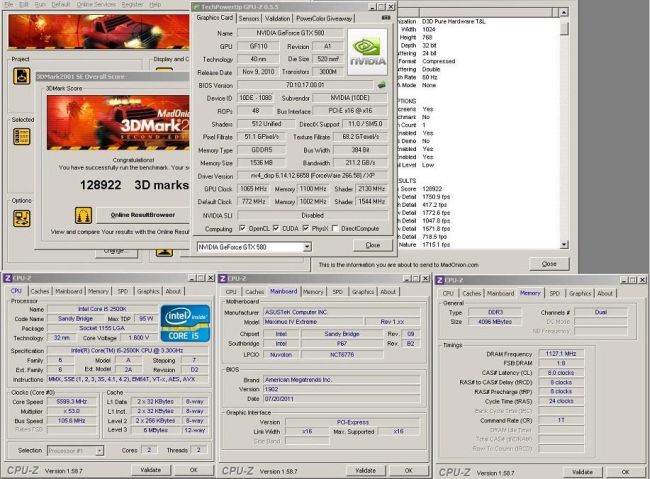Click the Intel Core i5 logo
650x479 pixels.
click(x=185, y=323)
